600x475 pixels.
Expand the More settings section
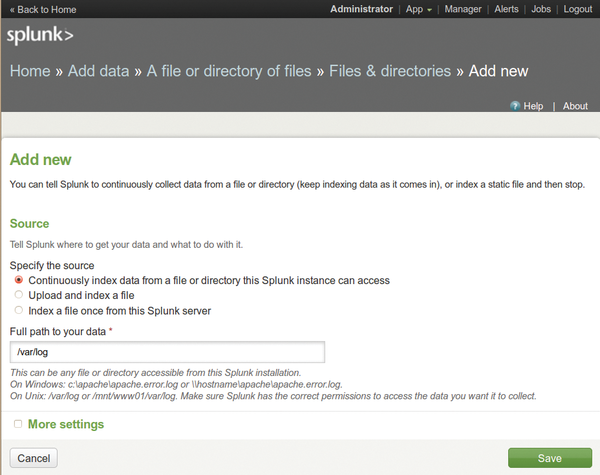tap(66, 424)
